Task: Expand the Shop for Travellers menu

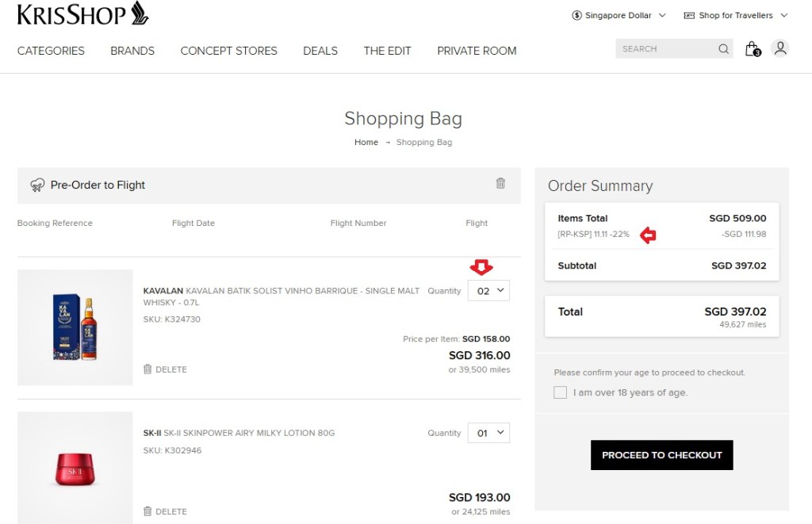Action: coord(735,15)
